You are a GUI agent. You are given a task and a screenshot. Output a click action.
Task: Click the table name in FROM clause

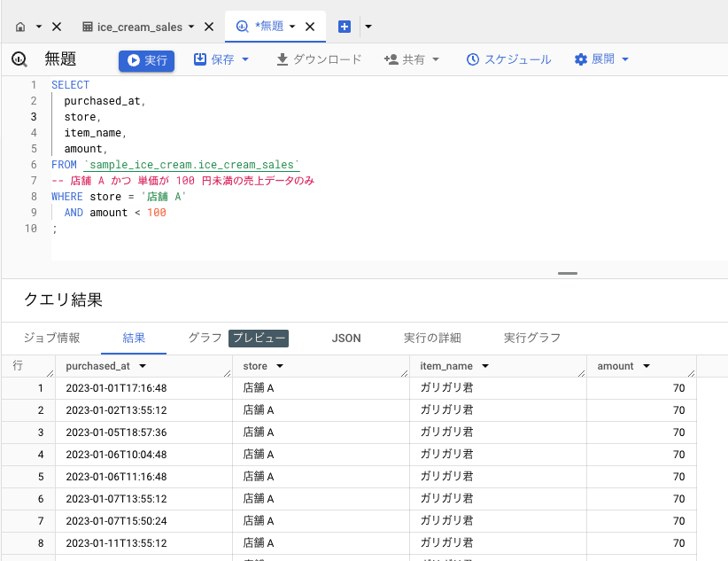(192, 165)
